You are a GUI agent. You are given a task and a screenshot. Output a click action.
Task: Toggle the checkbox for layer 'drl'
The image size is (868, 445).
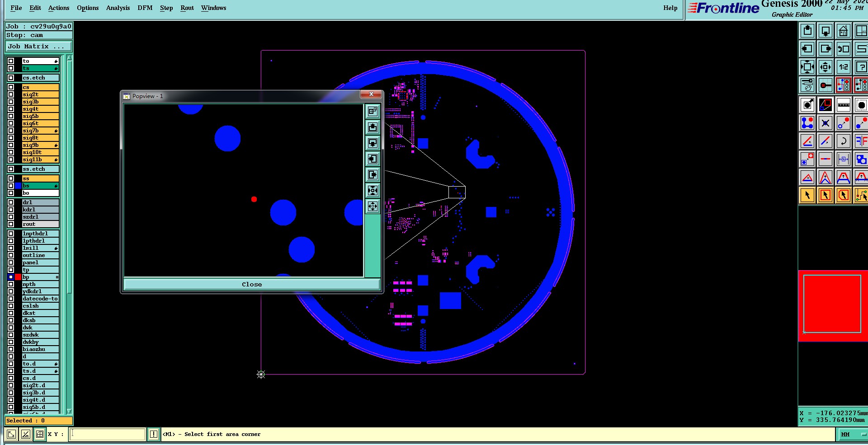pyautogui.click(x=11, y=202)
